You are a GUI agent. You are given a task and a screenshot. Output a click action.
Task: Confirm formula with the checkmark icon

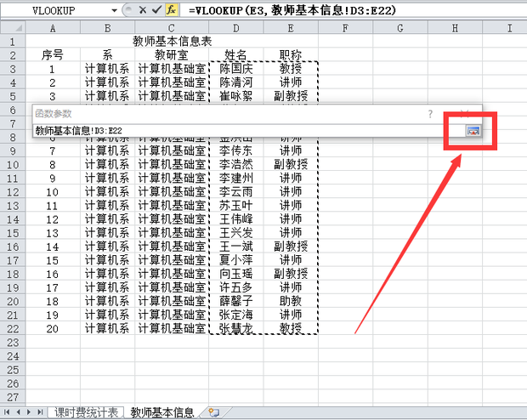(x=156, y=10)
